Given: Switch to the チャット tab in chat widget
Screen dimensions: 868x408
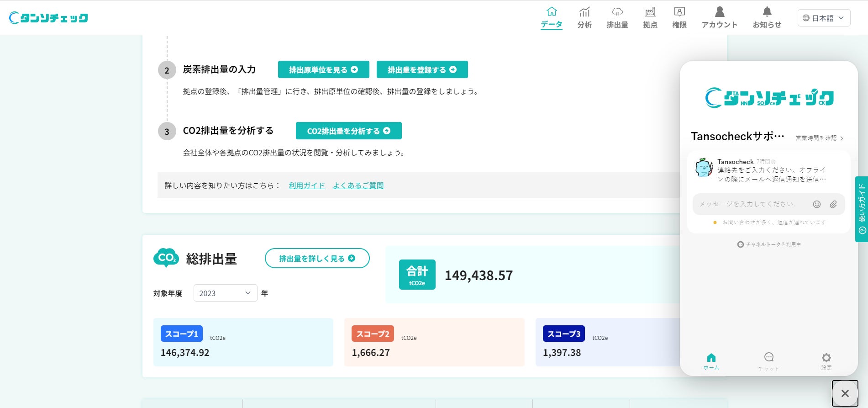Looking at the screenshot, I should click(769, 361).
